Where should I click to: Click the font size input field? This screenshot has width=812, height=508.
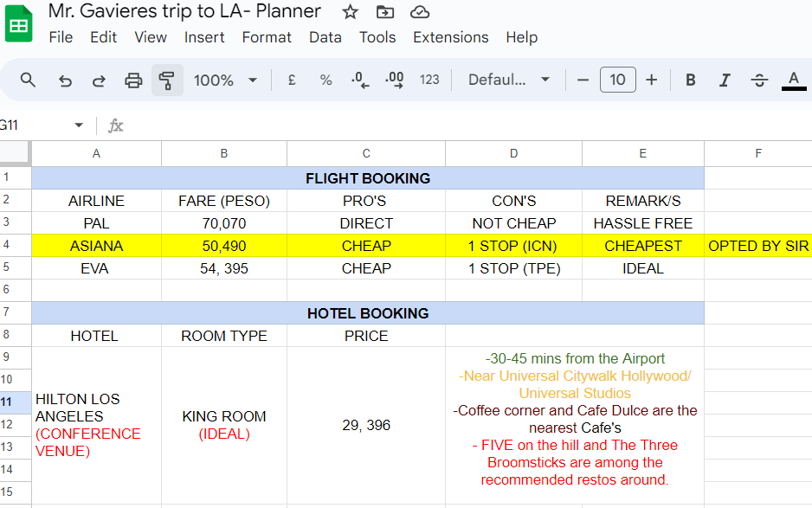617,80
